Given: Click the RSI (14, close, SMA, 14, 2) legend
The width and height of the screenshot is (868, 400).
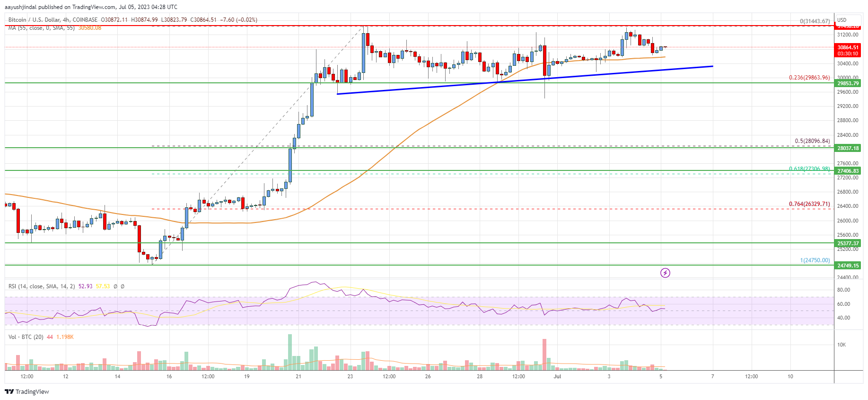Looking at the screenshot, I should pyautogui.click(x=42, y=286).
